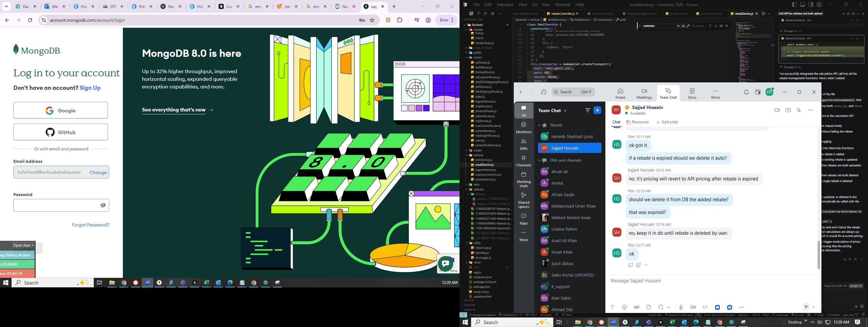
Task: Record an audio message with microphone icon
Action: [x=681, y=307]
